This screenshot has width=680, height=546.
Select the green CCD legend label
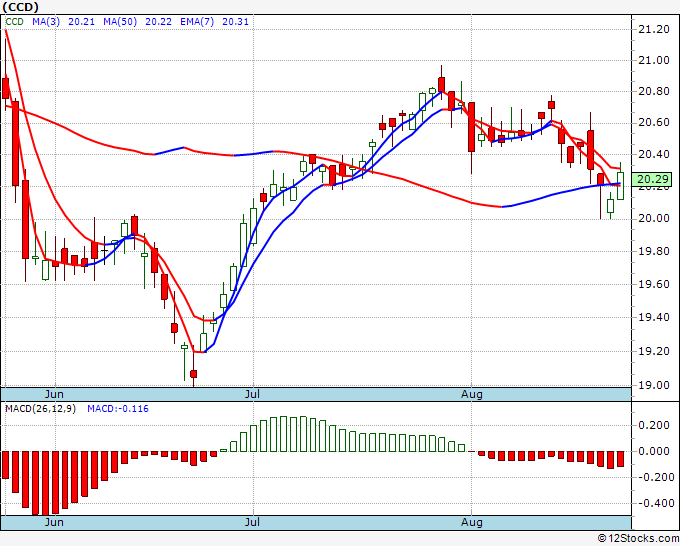pos(15,22)
